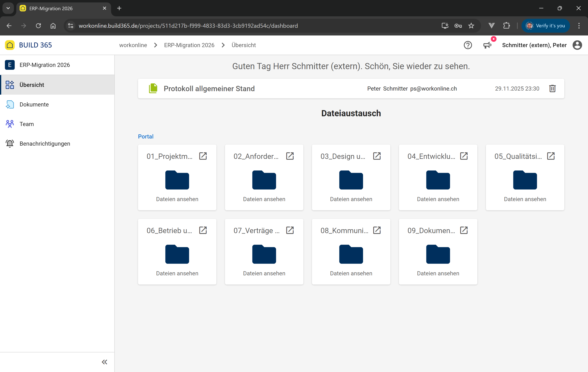The image size is (588, 372).
Task: Open the announcements megaphone icon
Action: coord(487,45)
